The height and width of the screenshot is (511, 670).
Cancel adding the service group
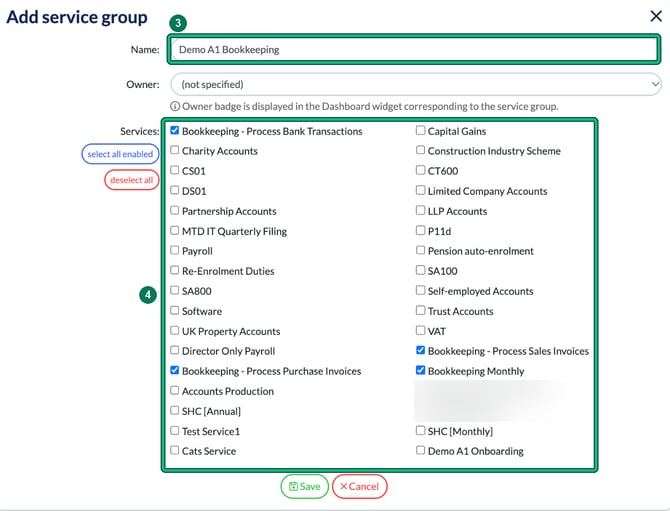[359, 486]
